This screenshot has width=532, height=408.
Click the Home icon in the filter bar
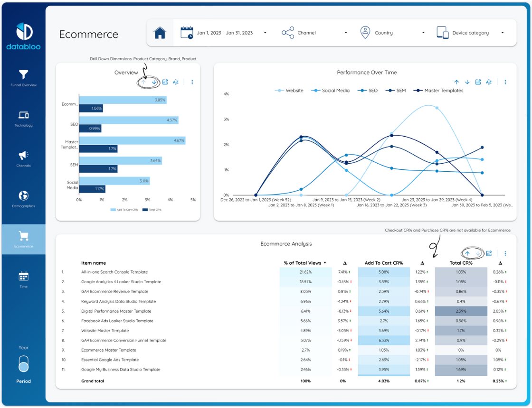pyautogui.click(x=160, y=33)
